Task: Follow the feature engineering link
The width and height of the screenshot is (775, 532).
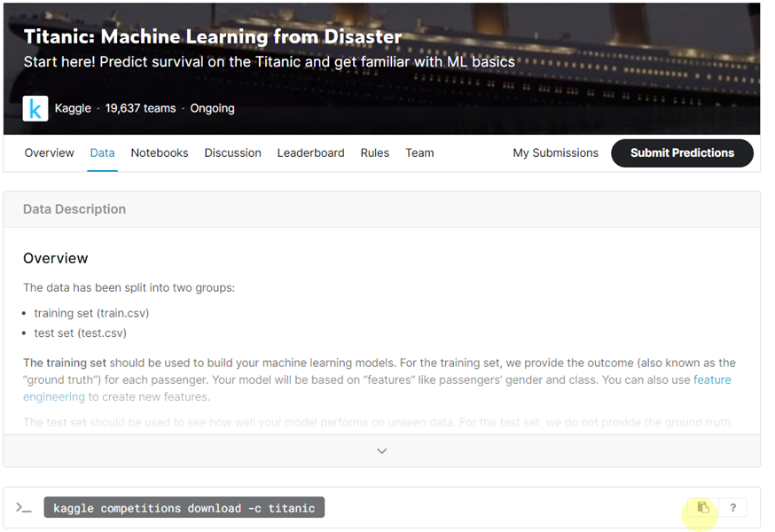Action: coord(712,379)
